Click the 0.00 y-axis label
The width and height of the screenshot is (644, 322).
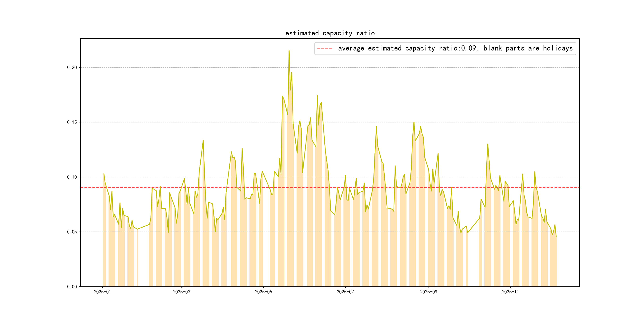tap(72, 286)
